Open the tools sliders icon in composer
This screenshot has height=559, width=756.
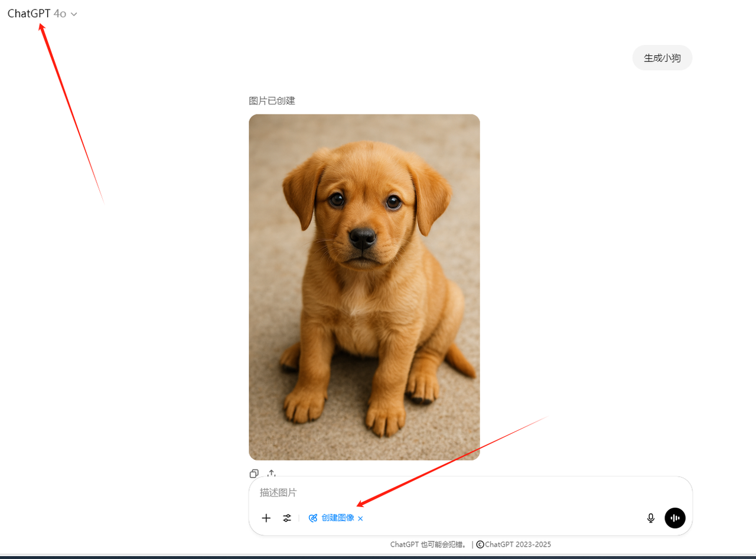point(287,518)
